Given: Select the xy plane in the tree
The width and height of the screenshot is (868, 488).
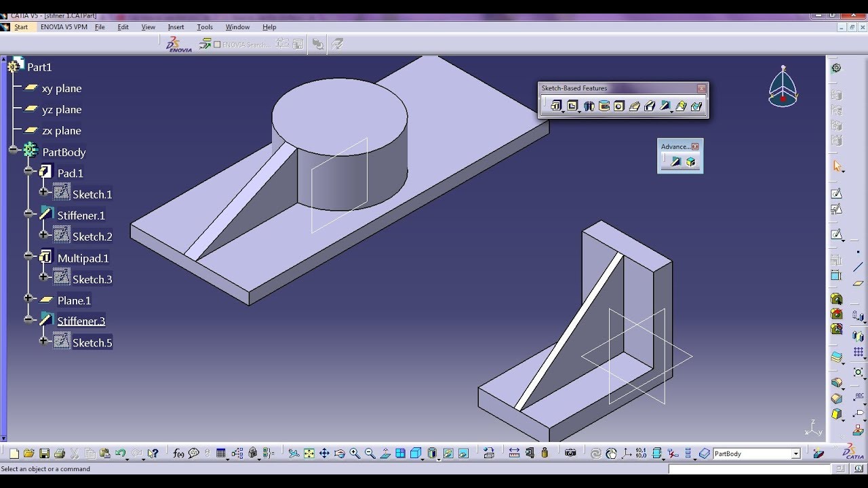Looking at the screenshot, I should point(62,89).
